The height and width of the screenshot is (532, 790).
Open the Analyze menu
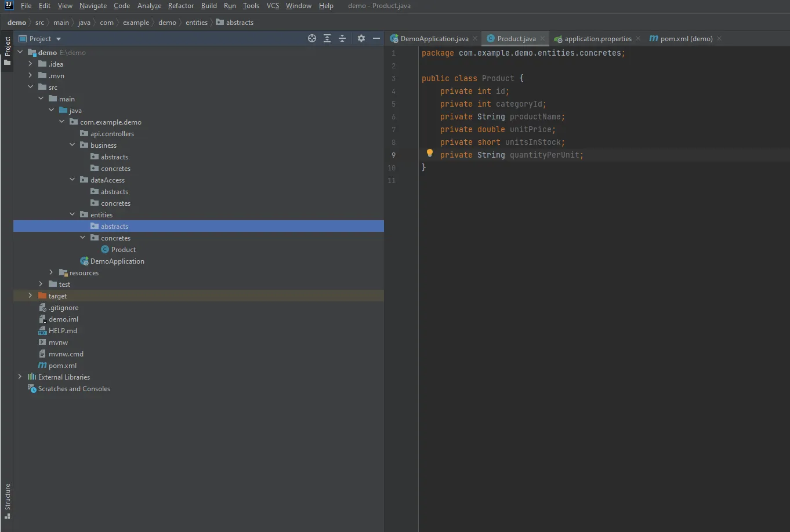149,6
